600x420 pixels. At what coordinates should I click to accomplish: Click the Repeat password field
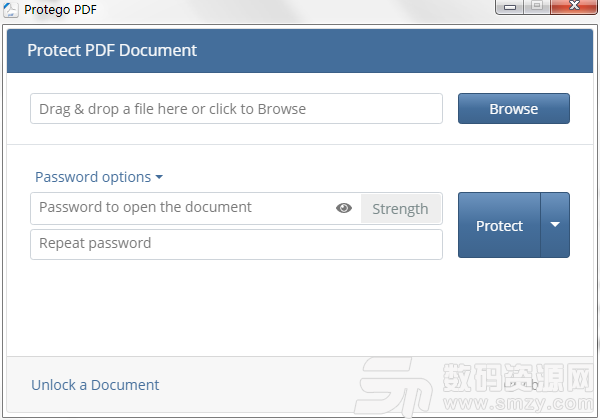[236, 244]
